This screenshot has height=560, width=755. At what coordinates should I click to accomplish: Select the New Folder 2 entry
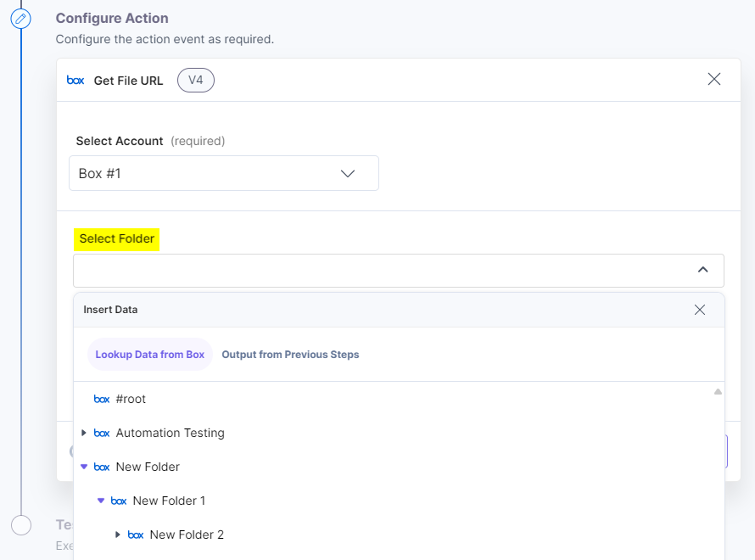tap(187, 535)
